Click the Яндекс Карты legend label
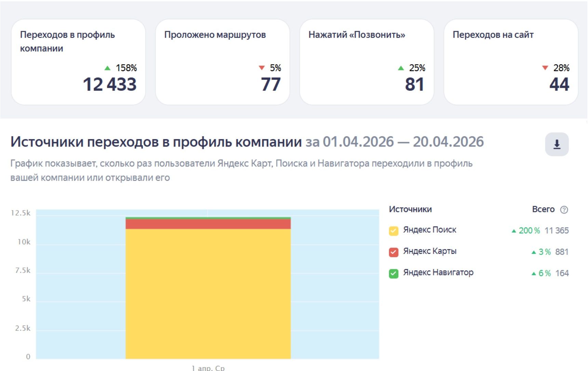Screen dimensions: 588x371 pos(430,251)
